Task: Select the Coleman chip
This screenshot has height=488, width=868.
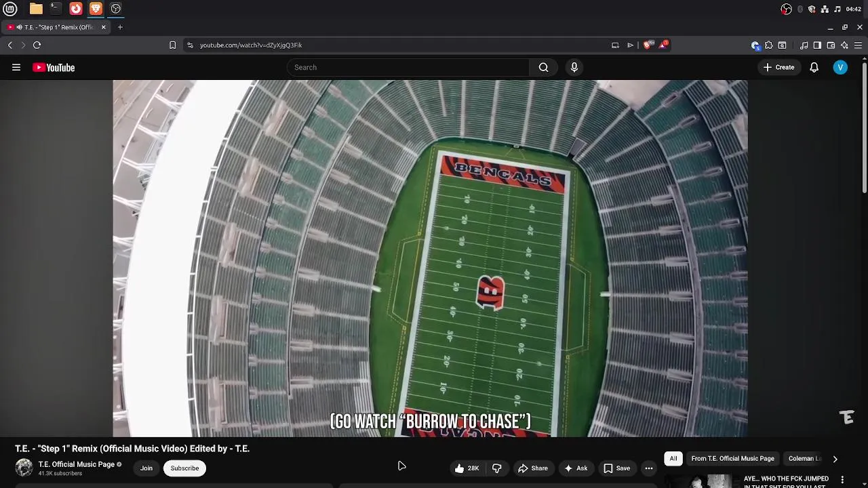Action: tap(805, 459)
